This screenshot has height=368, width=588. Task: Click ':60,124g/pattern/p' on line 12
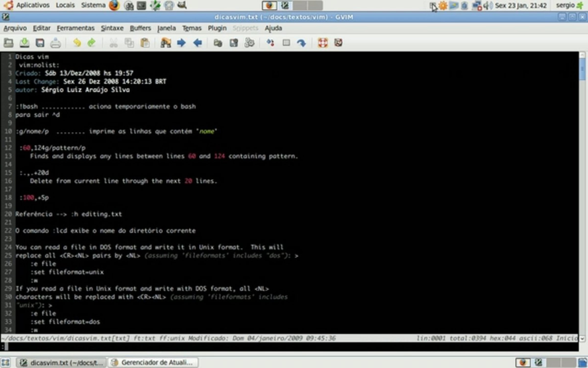53,148
